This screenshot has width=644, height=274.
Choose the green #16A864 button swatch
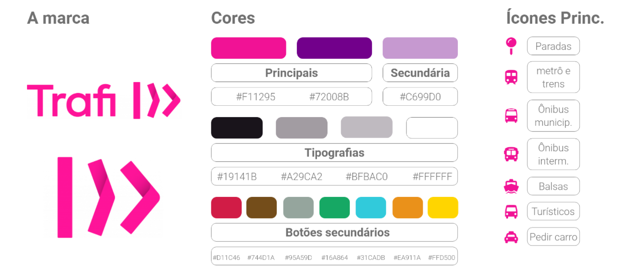tap(334, 207)
